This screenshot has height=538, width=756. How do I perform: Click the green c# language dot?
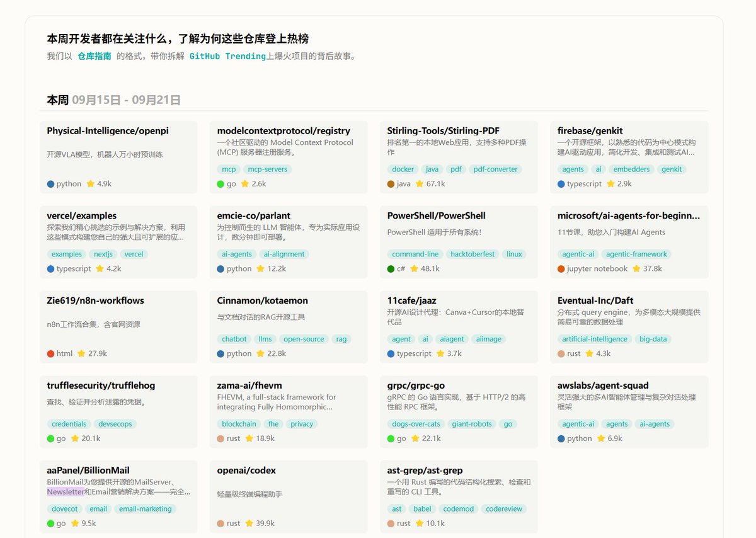[391, 269]
